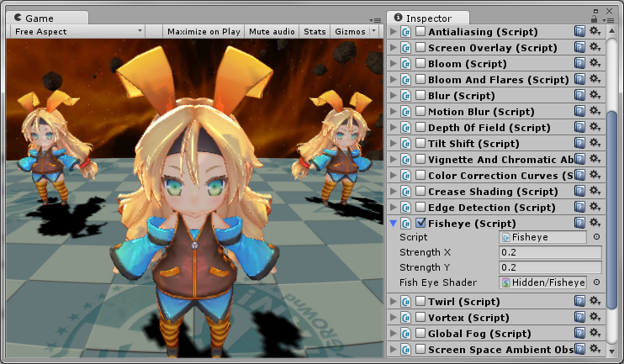Screen dimensions: 624x364
Task: Expand the Depth Of Field component
Action: (x=394, y=127)
